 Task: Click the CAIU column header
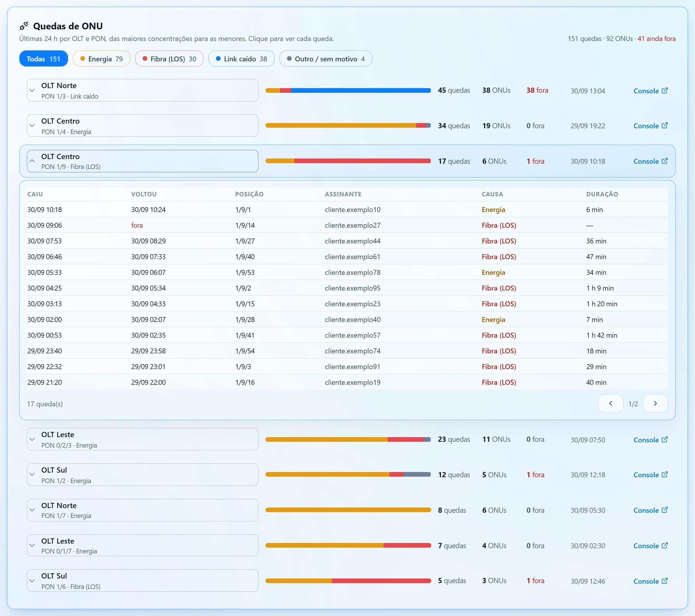click(35, 194)
